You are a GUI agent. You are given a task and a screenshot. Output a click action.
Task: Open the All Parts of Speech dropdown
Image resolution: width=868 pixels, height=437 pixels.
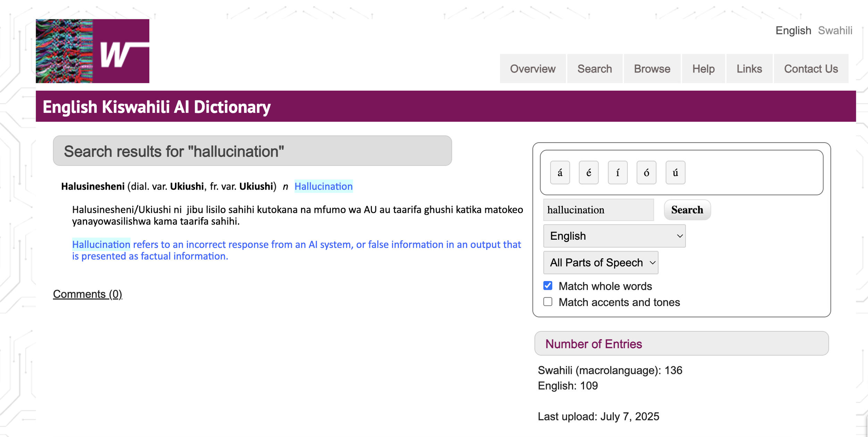click(x=601, y=263)
